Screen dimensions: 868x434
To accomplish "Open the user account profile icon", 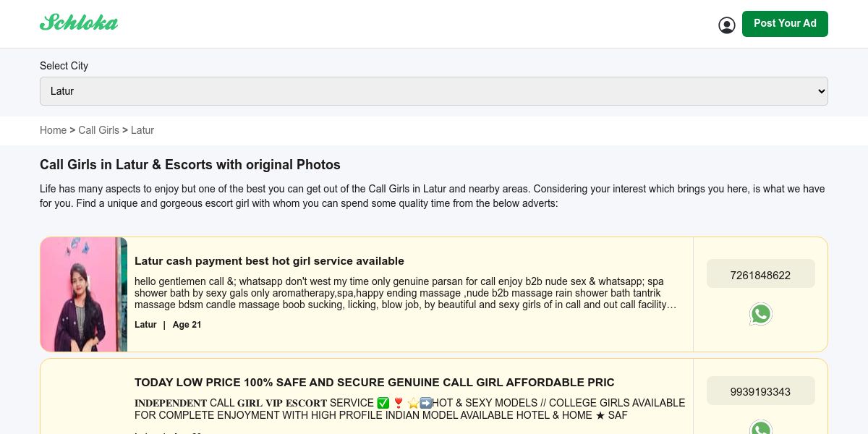I will 727,25.
